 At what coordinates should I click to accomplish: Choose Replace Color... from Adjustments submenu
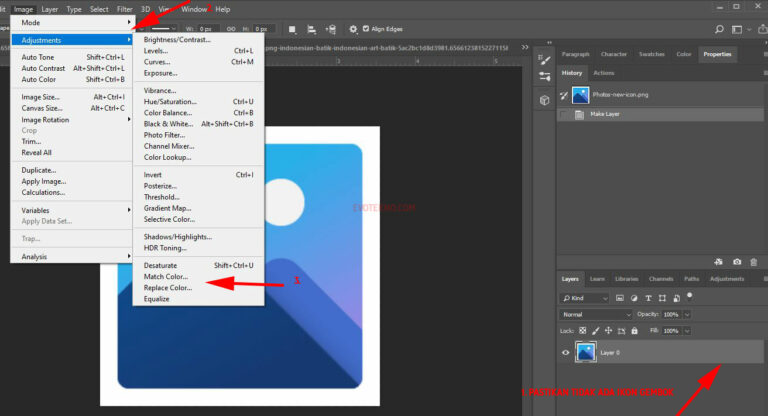click(x=167, y=287)
